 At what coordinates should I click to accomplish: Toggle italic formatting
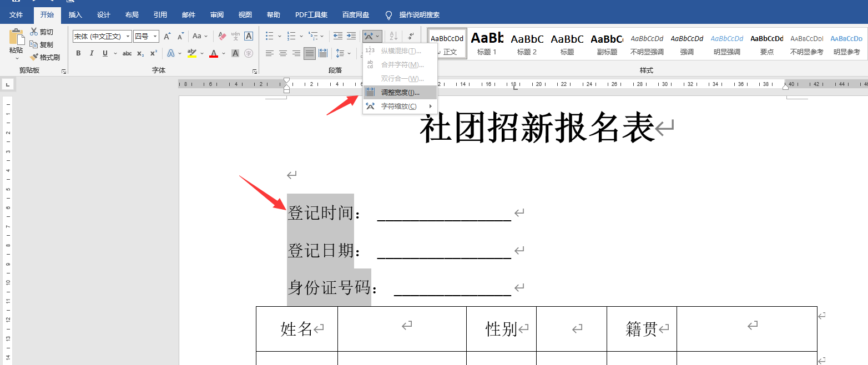click(x=92, y=53)
